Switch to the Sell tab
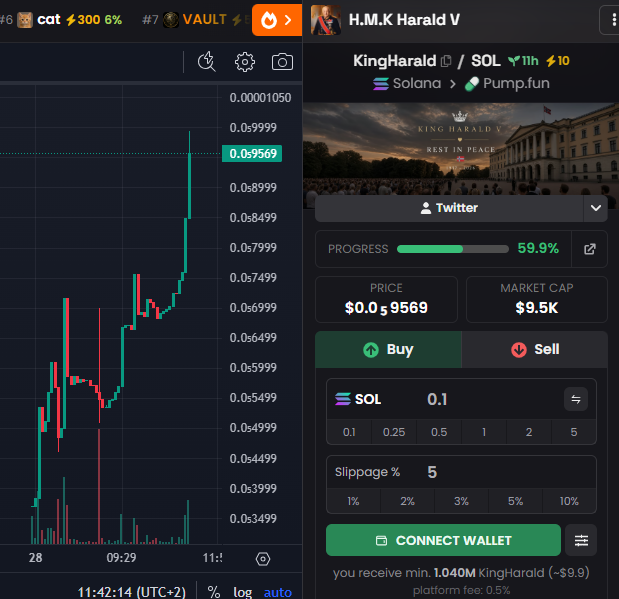The width and height of the screenshot is (619, 599). point(535,349)
